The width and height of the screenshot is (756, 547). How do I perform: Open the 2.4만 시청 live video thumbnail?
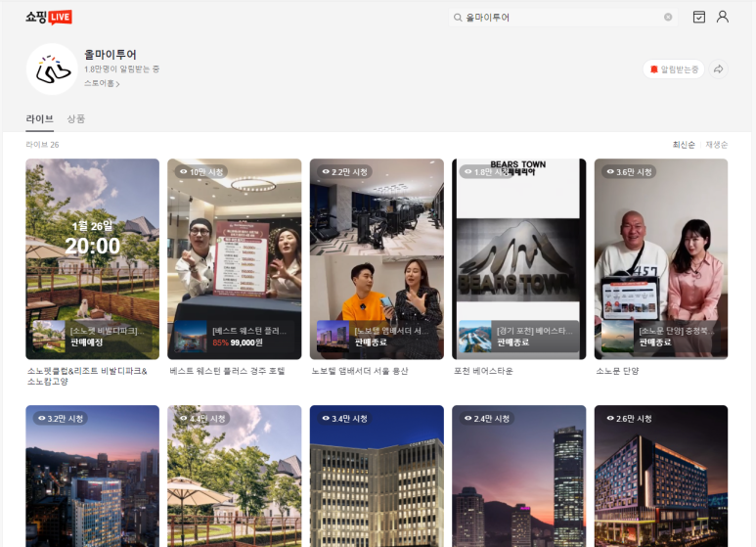(x=518, y=477)
